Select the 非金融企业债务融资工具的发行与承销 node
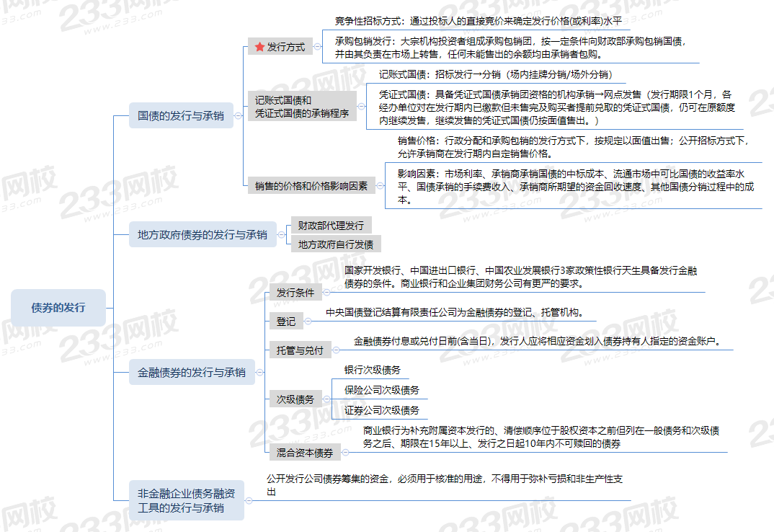 click(x=186, y=500)
